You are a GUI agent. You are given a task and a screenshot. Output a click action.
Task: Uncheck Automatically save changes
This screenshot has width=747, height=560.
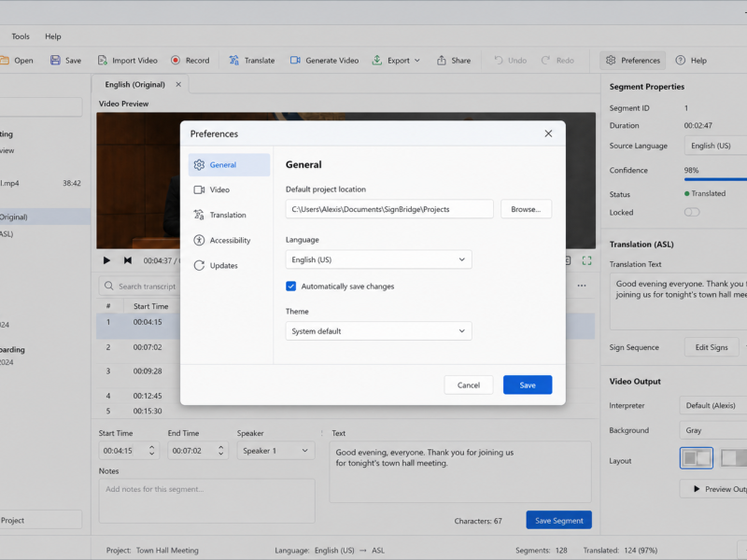(291, 287)
